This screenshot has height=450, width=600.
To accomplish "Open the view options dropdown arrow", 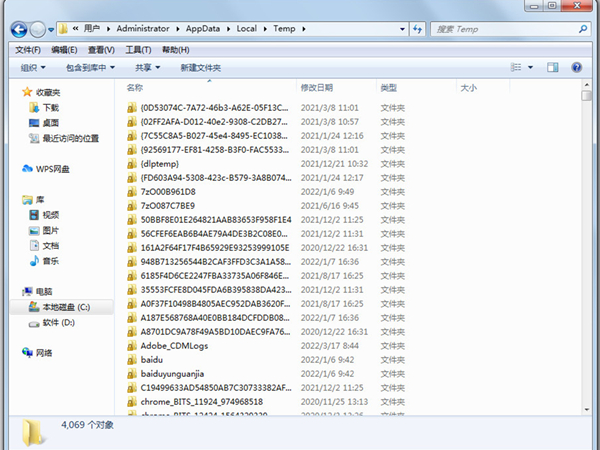I will [530, 68].
